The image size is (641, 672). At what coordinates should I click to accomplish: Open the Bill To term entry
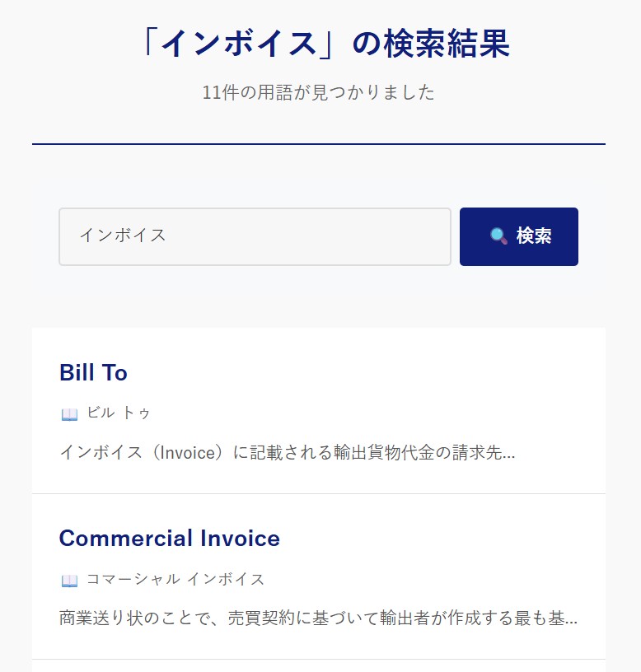pos(93,372)
